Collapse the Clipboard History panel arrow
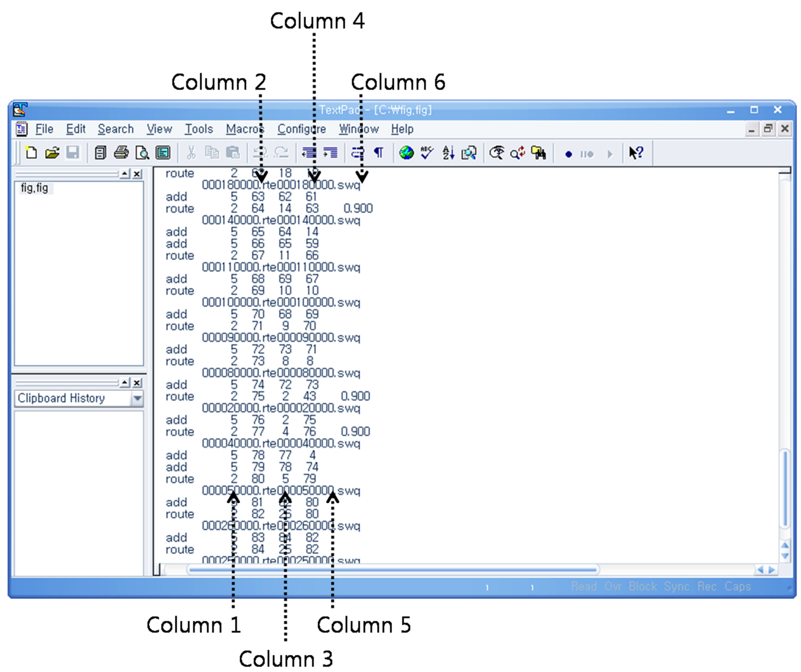Image resolution: width=801 pixels, height=672 pixels. click(125, 383)
